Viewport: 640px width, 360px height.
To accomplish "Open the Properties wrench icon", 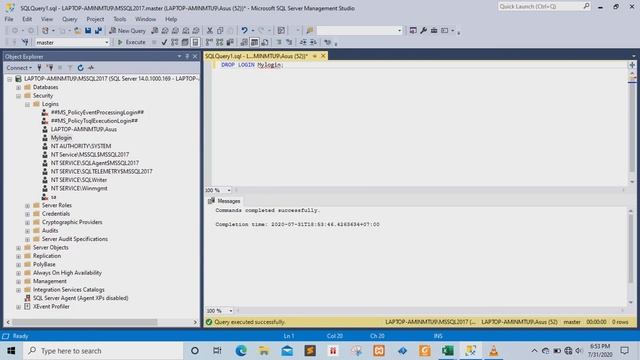I will (423, 31).
